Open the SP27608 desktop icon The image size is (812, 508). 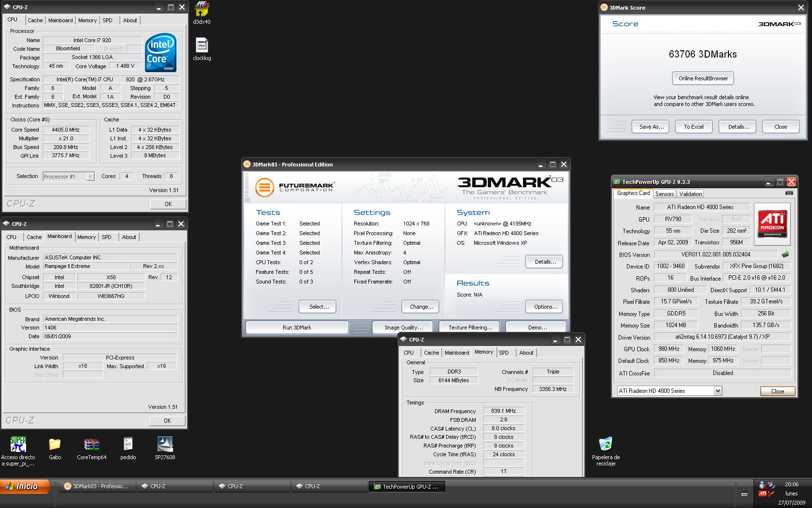(x=165, y=448)
